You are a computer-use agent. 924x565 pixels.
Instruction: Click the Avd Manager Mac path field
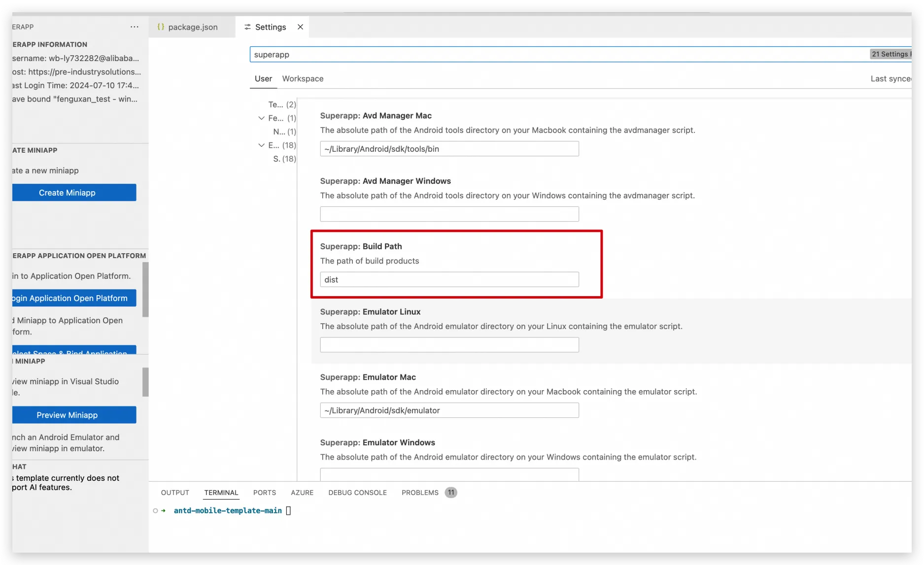tap(449, 149)
